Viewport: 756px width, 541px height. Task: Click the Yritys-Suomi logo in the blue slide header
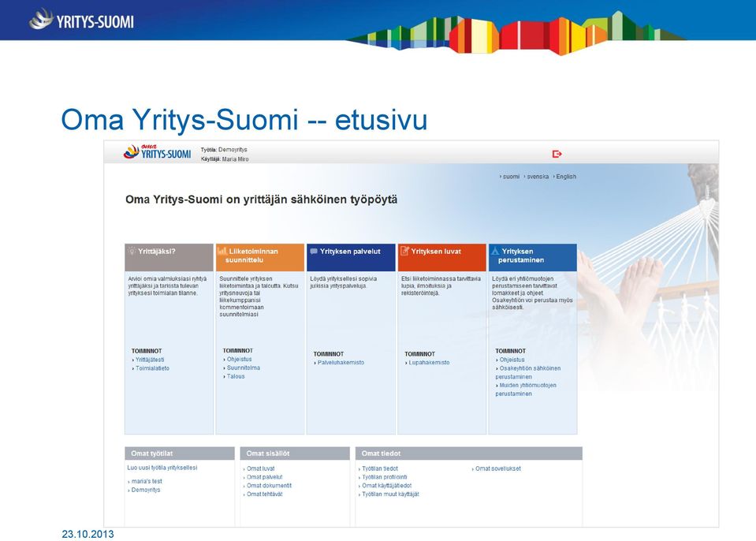pos(81,19)
